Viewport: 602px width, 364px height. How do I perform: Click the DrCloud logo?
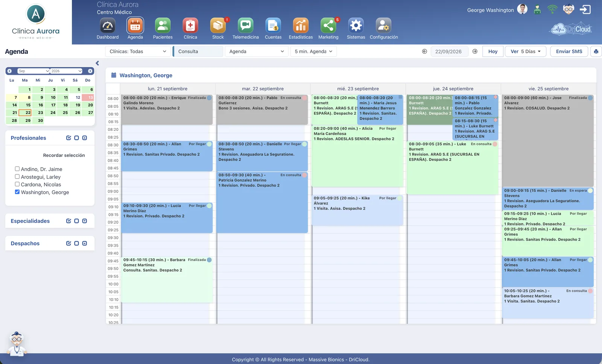click(571, 29)
